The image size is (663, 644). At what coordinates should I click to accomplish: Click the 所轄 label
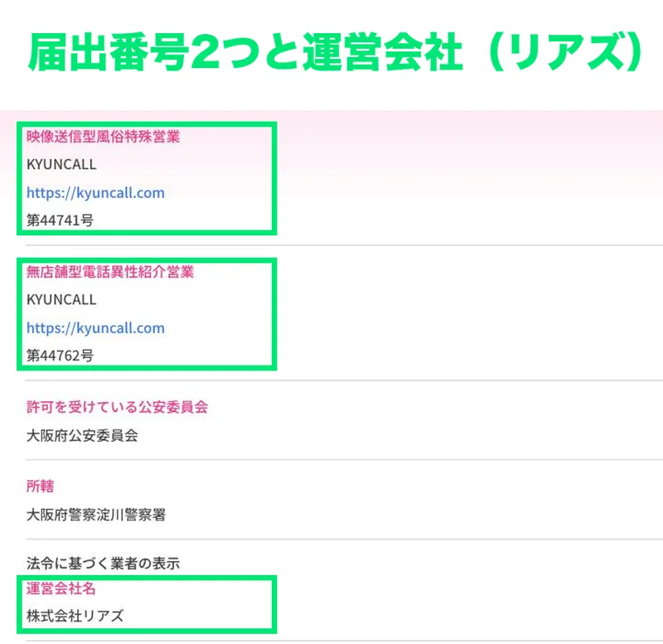[x=40, y=487]
